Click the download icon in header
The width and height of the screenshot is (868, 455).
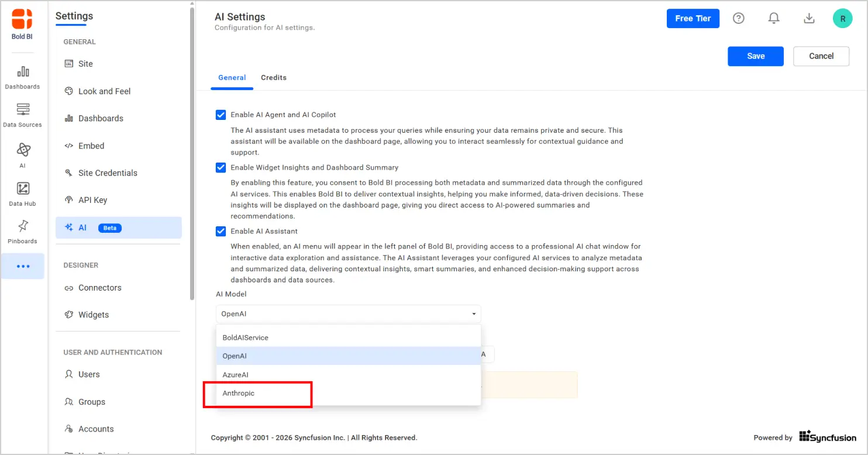click(809, 18)
